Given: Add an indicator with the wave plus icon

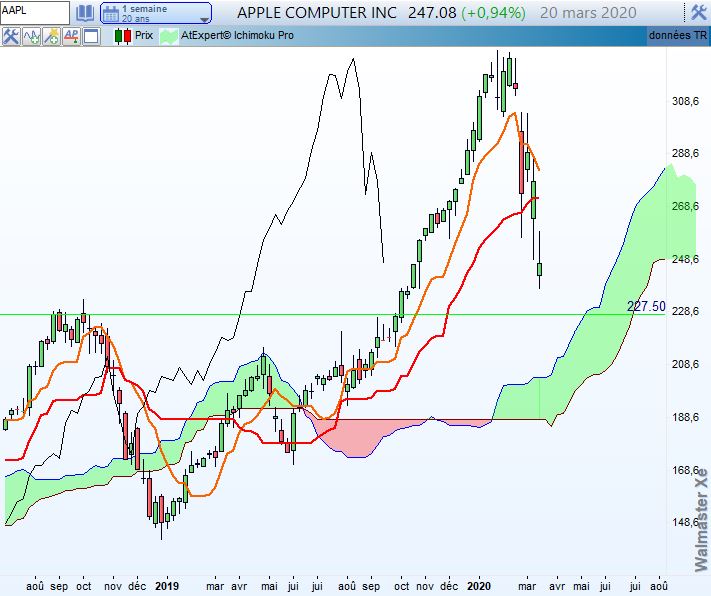Looking at the screenshot, I should 31,36.
